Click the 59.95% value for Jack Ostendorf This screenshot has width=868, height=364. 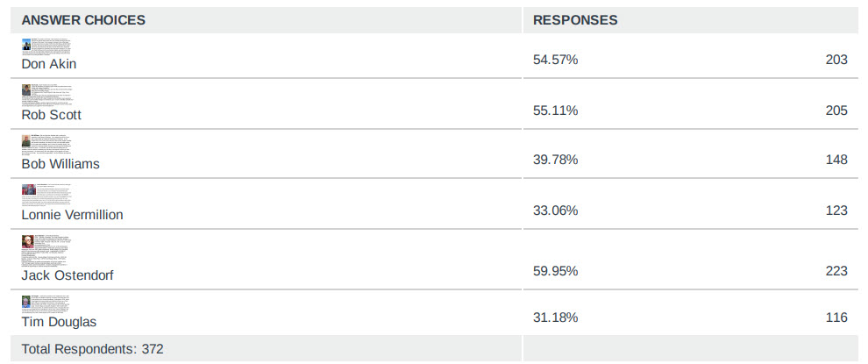pos(555,271)
